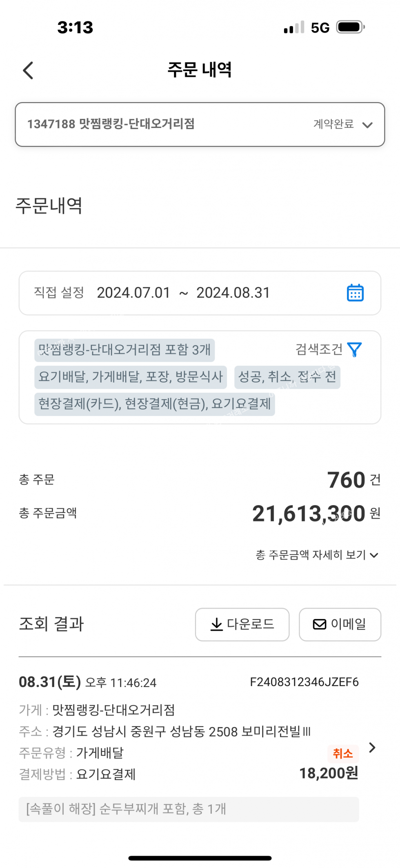Select the payment method filter chip
Screen dimensions: 400x868
pyautogui.click(x=154, y=404)
